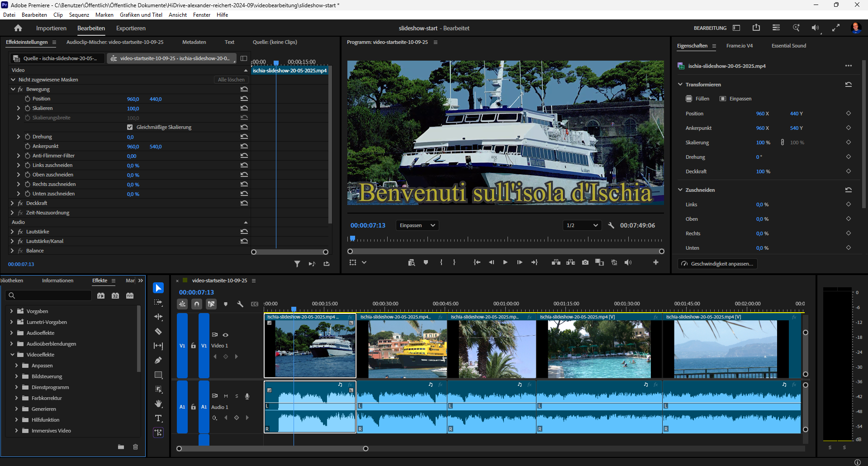Open the Grafiken und Titel menu
Screen dimensions: 868x466
[x=141, y=15]
